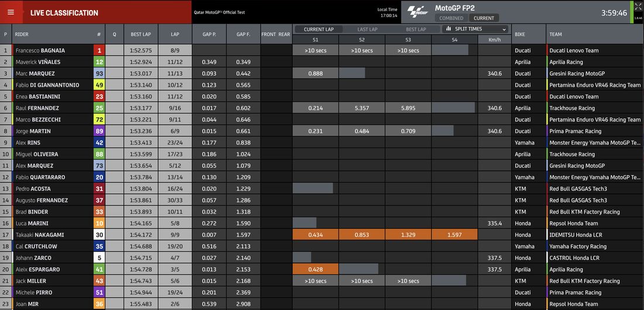Select rider Brad BINDER

coord(32,212)
